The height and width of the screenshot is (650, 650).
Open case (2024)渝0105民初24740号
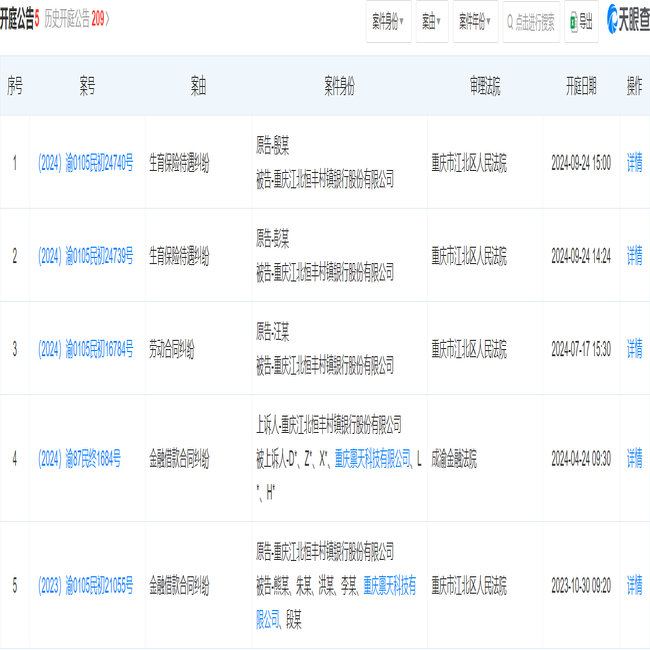pyautogui.click(x=85, y=162)
